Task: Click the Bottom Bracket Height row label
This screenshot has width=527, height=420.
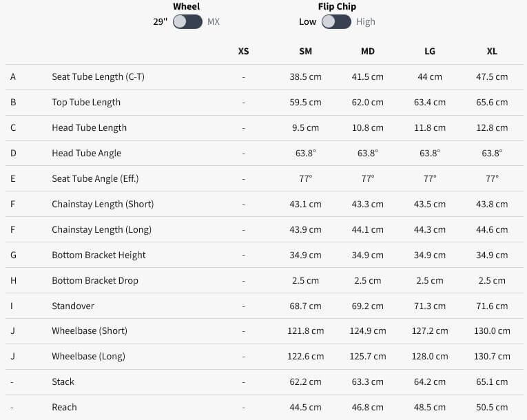Action: (99, 255)
